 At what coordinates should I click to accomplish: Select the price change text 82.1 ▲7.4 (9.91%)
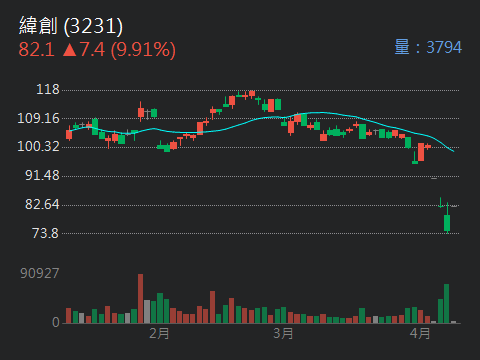97,50
